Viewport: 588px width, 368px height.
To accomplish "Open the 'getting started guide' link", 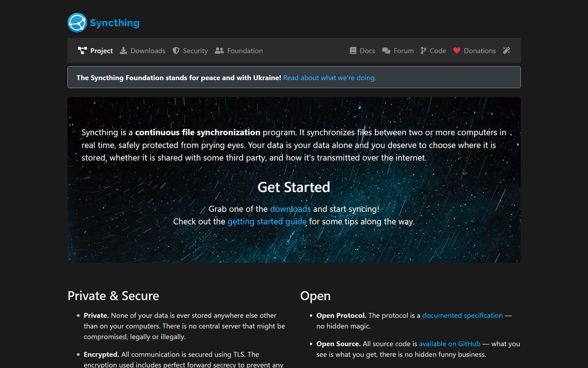I will [x=267, y=221].
